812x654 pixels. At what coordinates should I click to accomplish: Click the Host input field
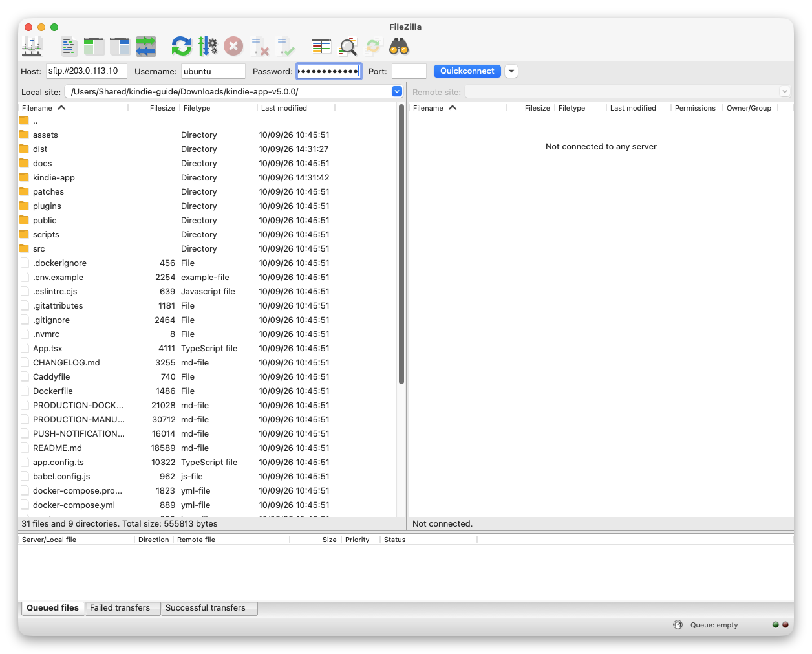point(87,71)
